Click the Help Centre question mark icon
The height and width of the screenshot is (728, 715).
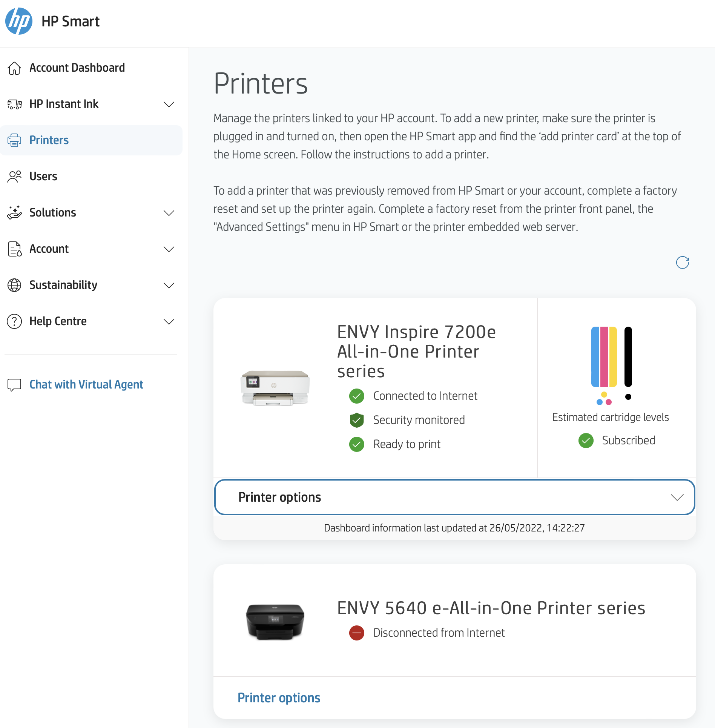pyautogui.click(x=14, y=321)
